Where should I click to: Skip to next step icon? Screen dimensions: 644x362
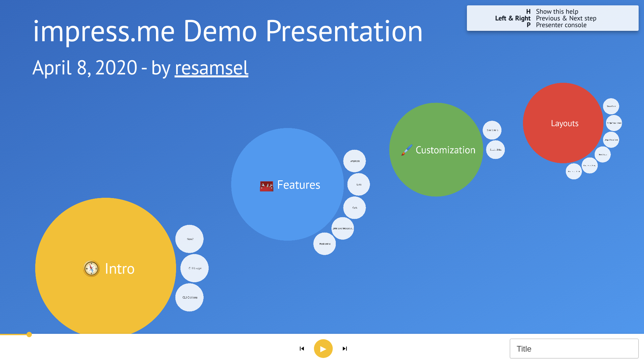pyautogui.click(x=344, y=349)
